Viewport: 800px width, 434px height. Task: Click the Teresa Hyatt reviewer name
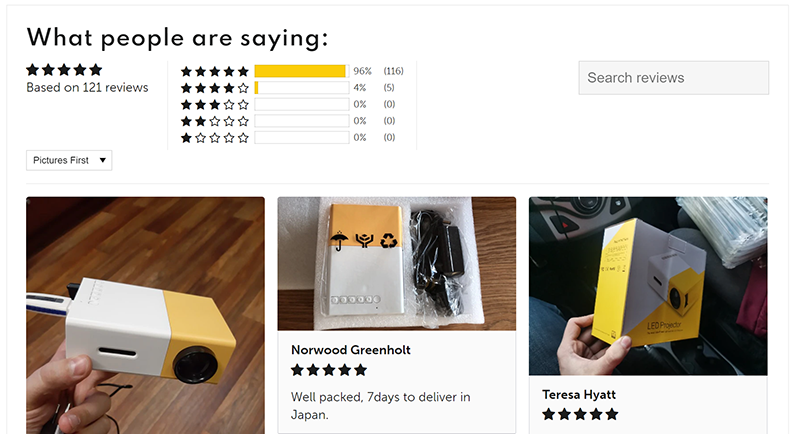[x=579, y=395]
